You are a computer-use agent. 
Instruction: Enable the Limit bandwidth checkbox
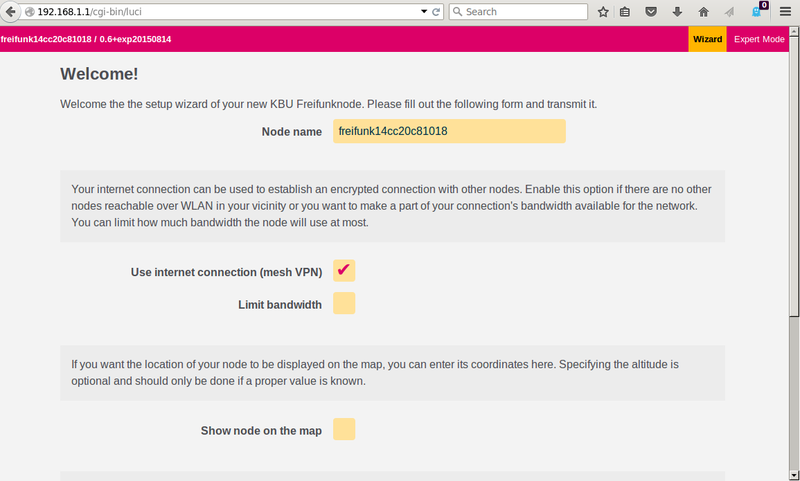point(344,303)
